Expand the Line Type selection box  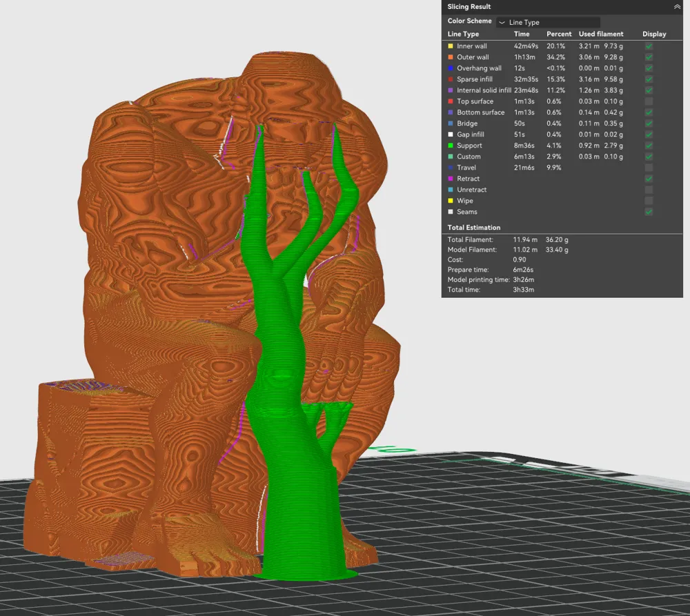click(547, 21)
